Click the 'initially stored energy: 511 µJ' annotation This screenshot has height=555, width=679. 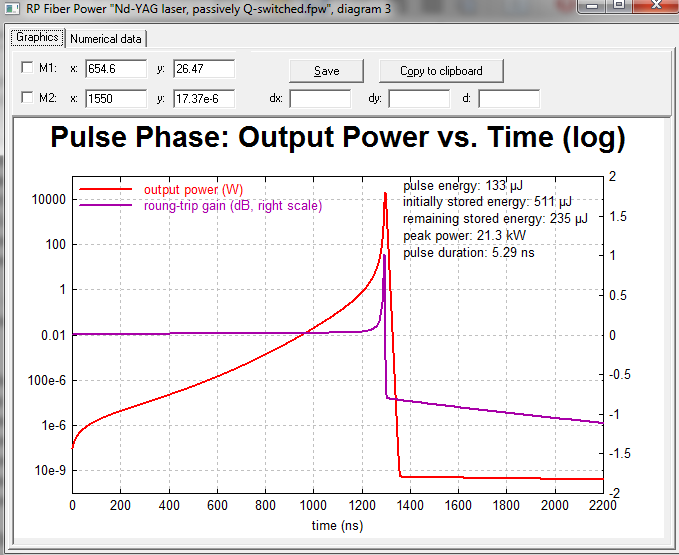pos(487,202)
